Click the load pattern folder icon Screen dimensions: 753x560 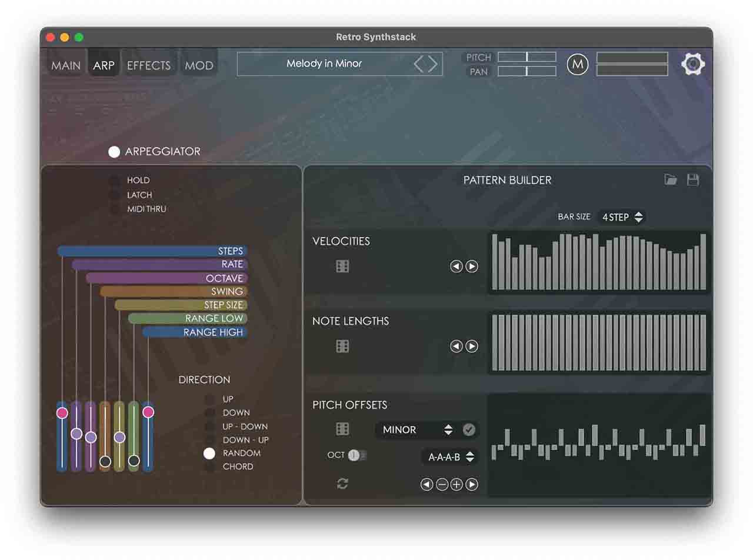click(x=671, y=180)
